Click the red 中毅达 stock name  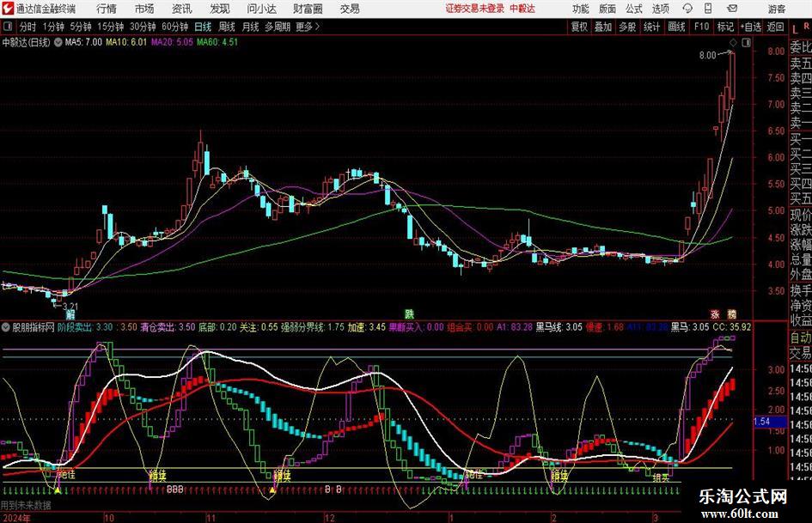pos(522,9)
